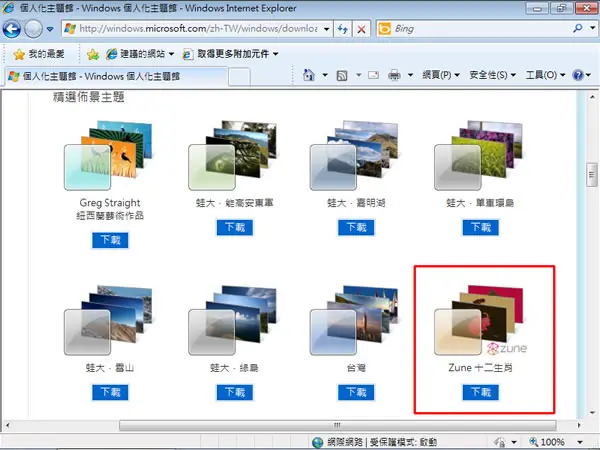Stop loading with the red X icon

(361, 29)
